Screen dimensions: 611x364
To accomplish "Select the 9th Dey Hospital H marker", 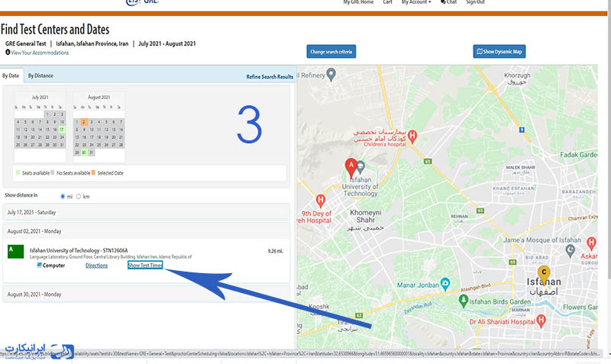I will (320, 201).
